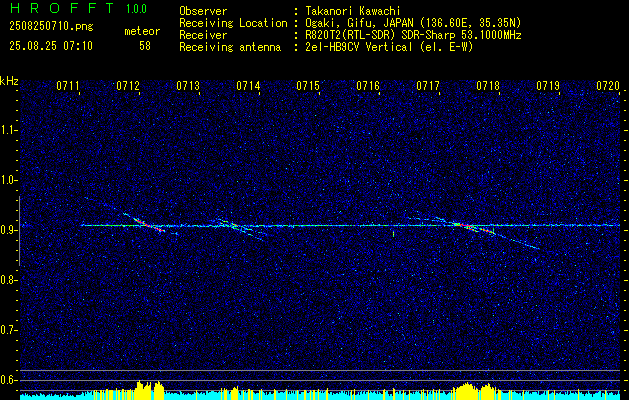Click the 0711 time marker

click(68, 86)
